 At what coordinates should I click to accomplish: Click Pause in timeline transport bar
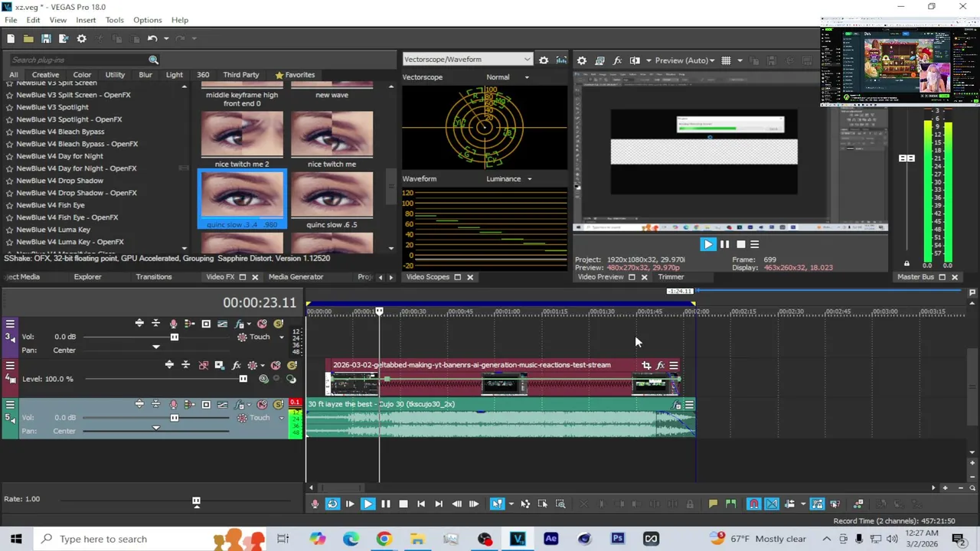pyautogui.click(x=386, y=504)
